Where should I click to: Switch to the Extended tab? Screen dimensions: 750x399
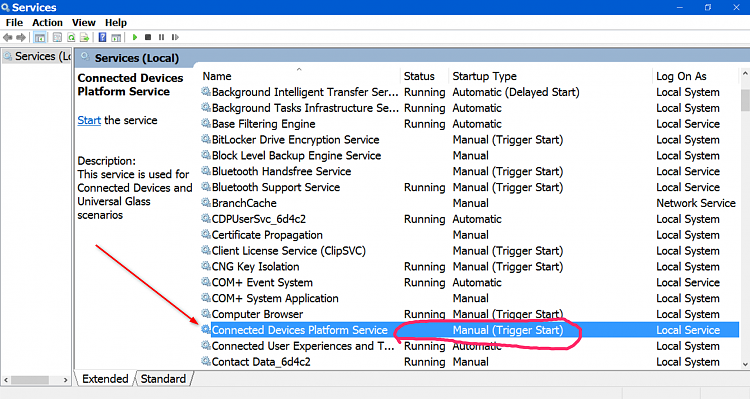105,379
